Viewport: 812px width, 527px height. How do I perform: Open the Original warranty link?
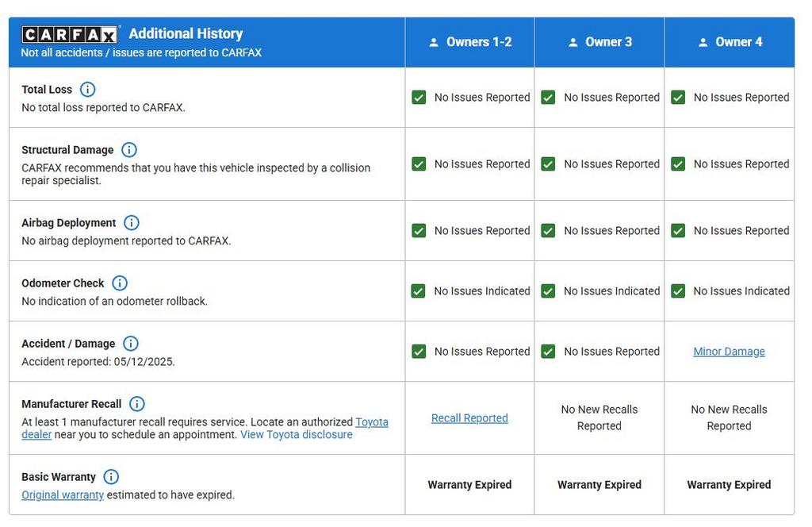click(63, 495)
